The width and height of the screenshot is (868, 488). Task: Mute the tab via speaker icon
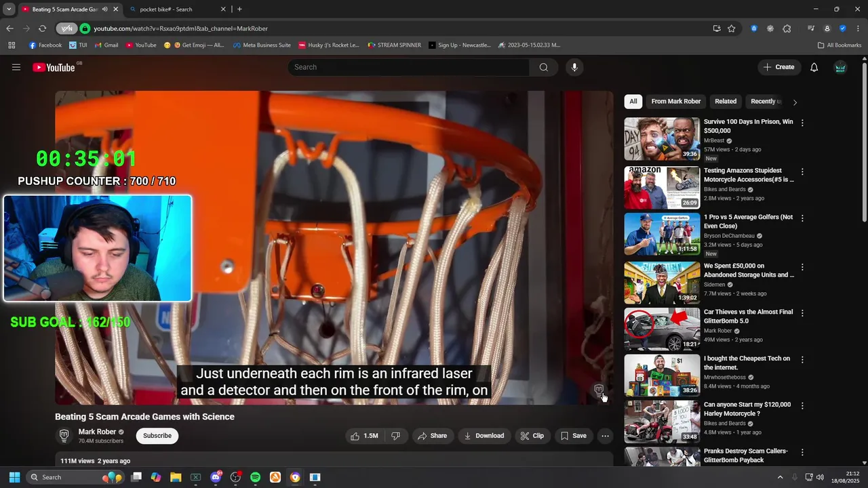pos(104,9)
